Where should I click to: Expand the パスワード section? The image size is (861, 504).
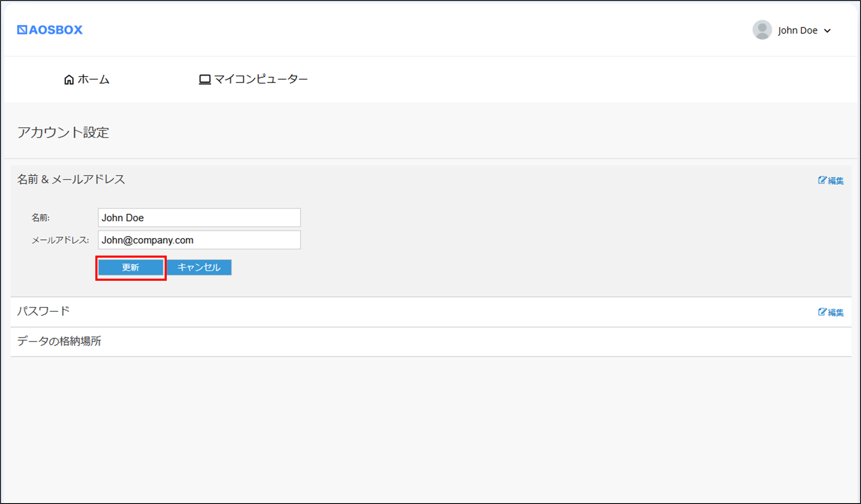point(431,312)
